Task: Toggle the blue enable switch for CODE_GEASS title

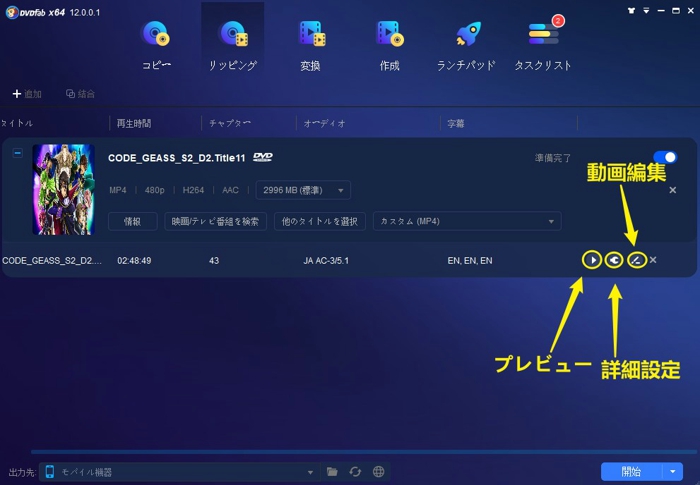Action: tap(664, 157)
